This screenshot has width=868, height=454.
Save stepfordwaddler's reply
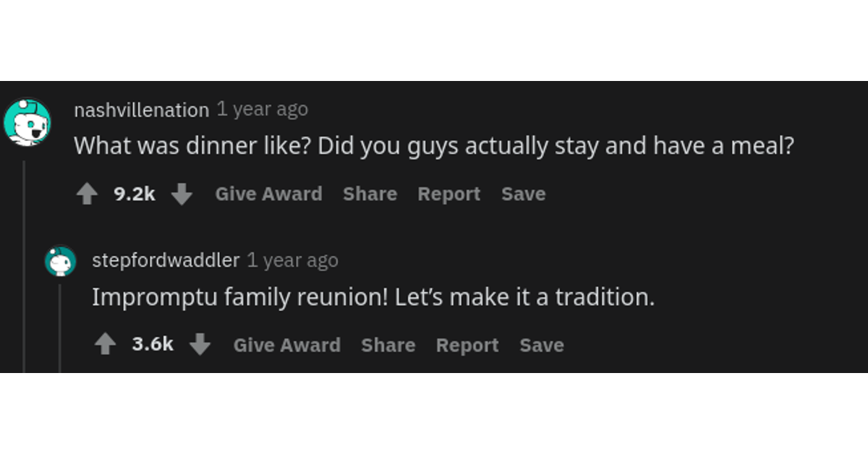coord(542,345)
